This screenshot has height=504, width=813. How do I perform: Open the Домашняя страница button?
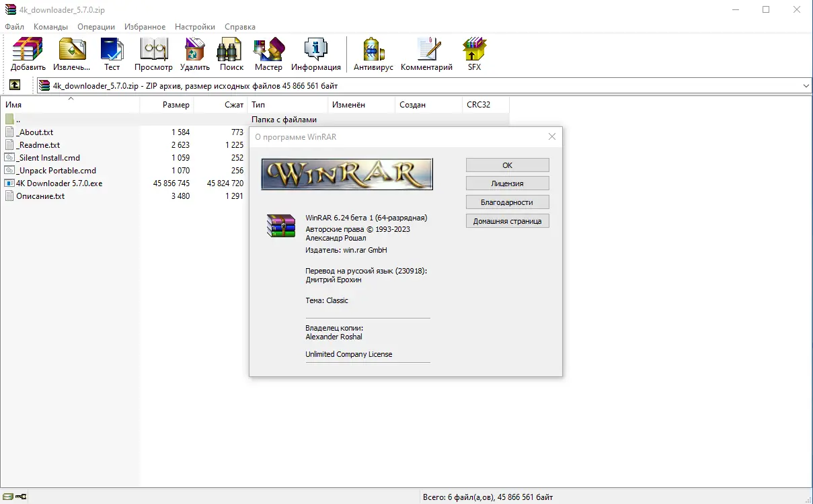pos(508,221)
